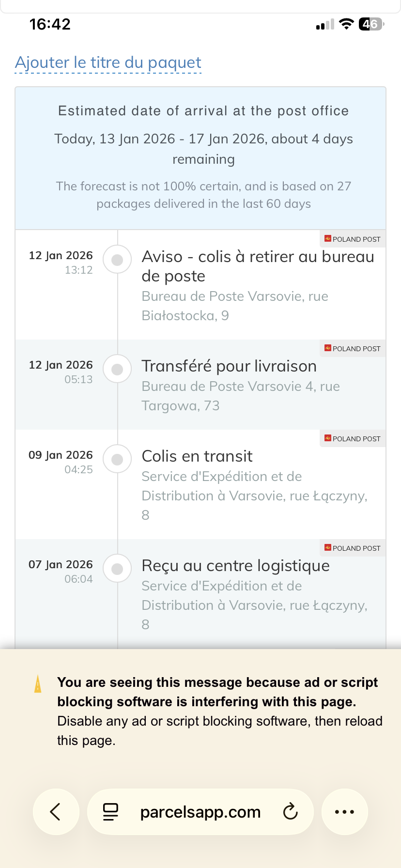This screenshot has height=868, width=401.
Task: Tap the Poland Post badge on the Aviso event
Action: [x=353, y=239]
